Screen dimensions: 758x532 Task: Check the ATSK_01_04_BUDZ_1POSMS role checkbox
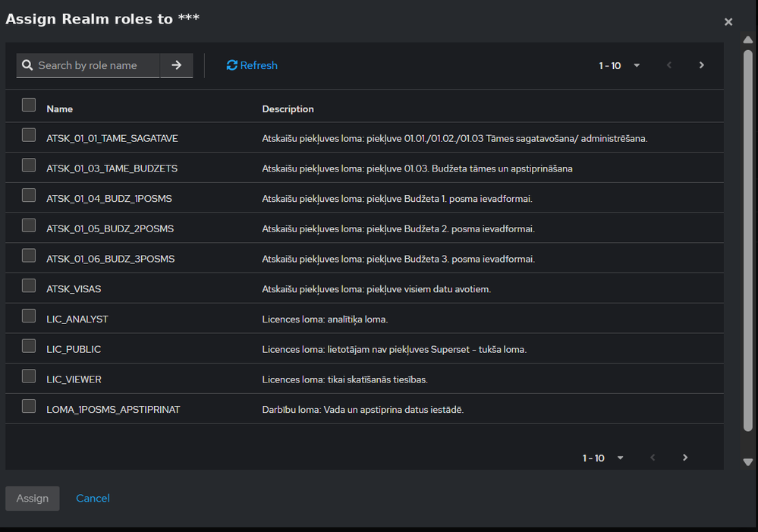tap(29, 195)
